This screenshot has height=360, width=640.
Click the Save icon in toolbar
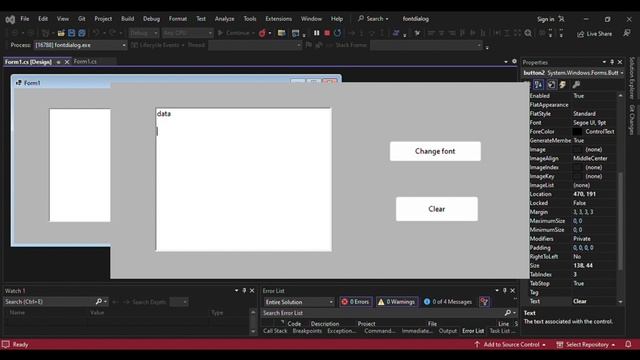click(71, 33)
